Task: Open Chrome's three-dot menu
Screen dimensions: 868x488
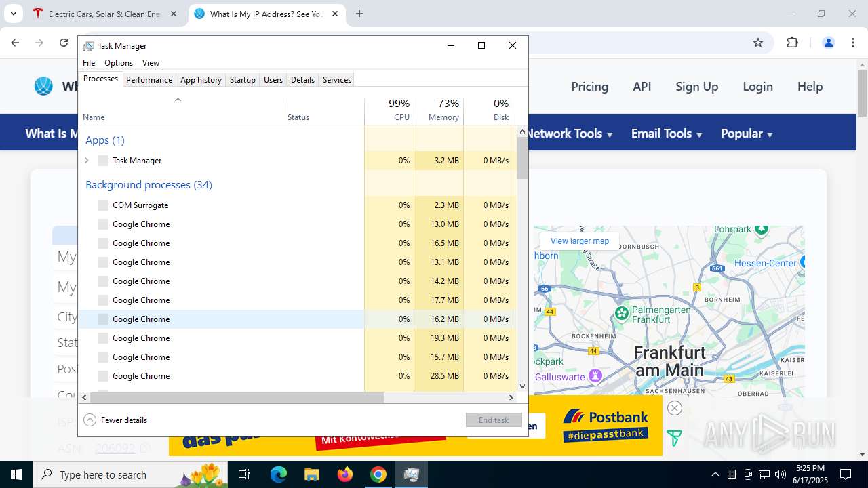Action: click(853, 43)
